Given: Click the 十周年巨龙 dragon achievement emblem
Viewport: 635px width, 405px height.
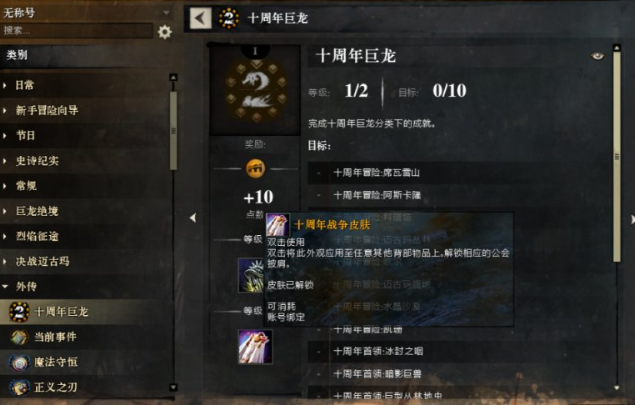Looking at the screenshot, I should coord(256,91).
